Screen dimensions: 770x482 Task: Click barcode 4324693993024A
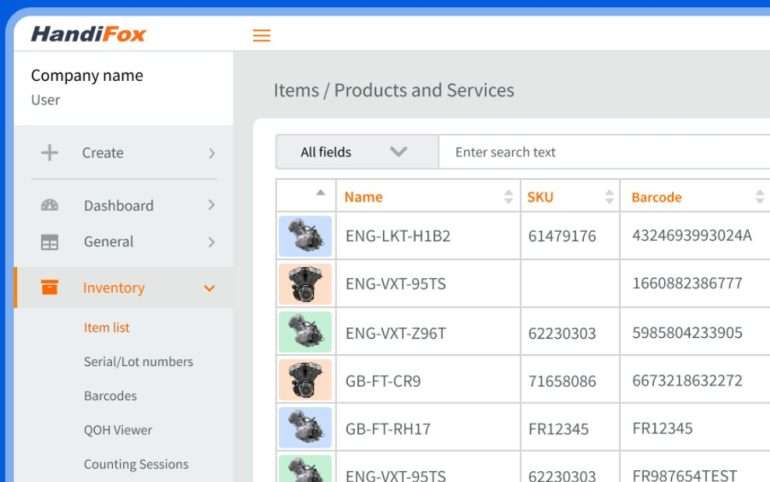[x=692, y=236]
